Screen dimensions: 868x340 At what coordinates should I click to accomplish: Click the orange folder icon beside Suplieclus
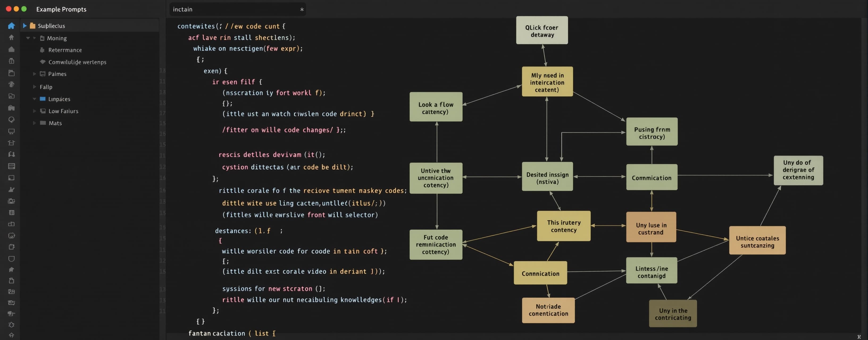pyautogui.click(x=33, y=25)
